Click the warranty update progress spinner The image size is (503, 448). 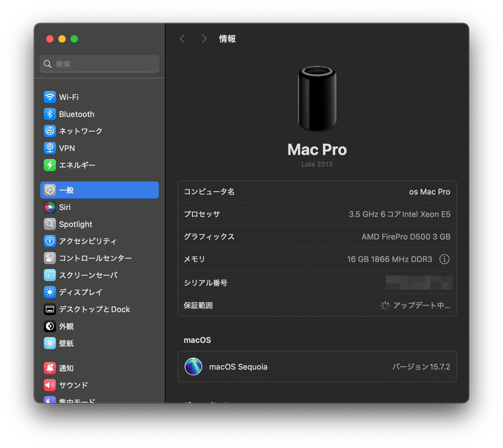click(x=385, y=305)
